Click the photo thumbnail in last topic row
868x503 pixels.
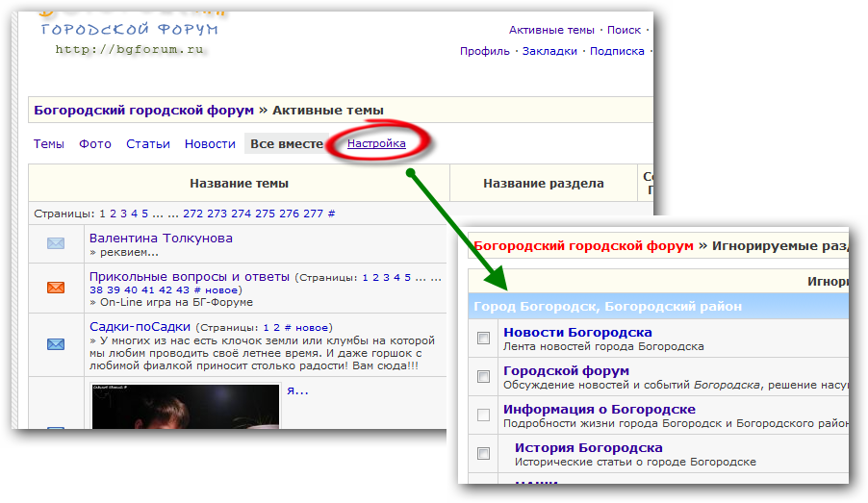tap(186, 406)
